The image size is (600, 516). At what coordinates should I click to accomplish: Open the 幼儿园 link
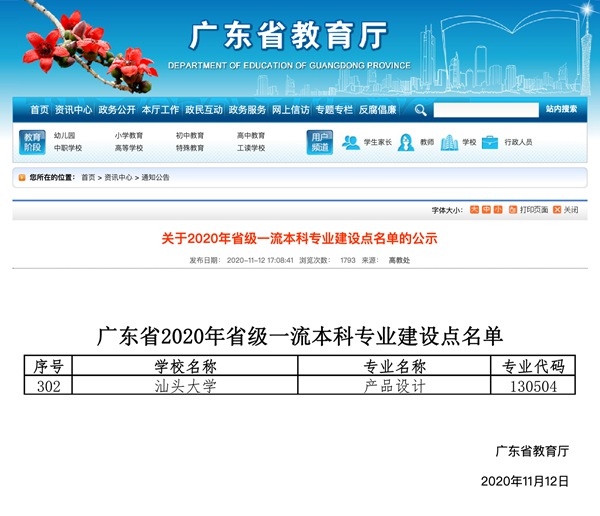pyautogui.click(x=64, y=136)
